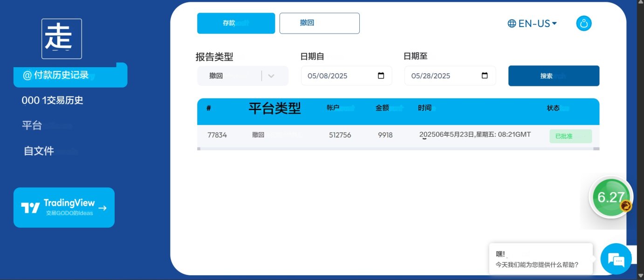This screenshot has height=280, width=644.
Task: Click the TradingView logo icon
Action: click(x=31, y=208)
